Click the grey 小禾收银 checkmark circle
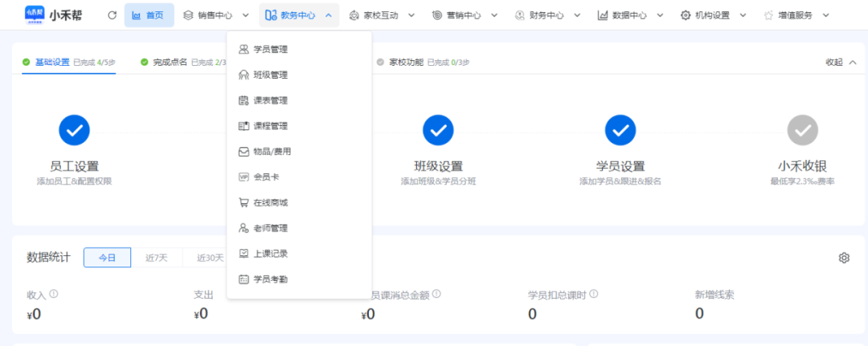The image size is (868, 346). 802,130
